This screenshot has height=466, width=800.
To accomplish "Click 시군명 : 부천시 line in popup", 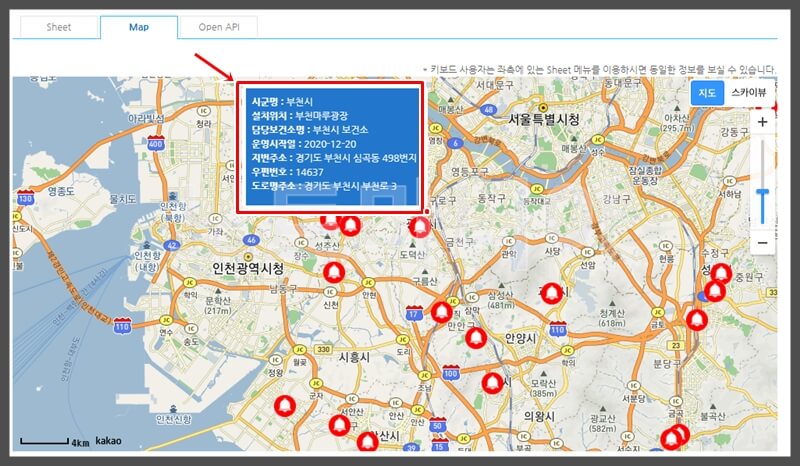I will coord(282,102).
